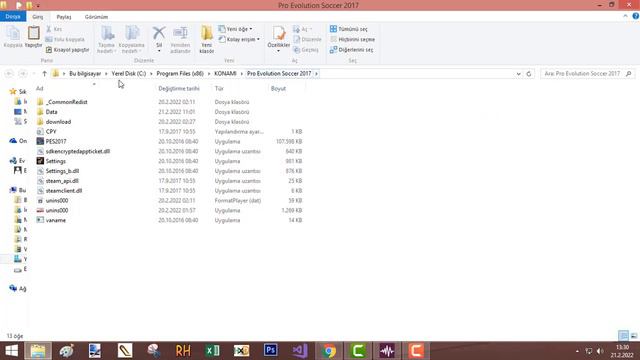The width and height of the screenshot is (640, 360).
Task: Open Photoshop from the taskbar
Action: (271, 351)
